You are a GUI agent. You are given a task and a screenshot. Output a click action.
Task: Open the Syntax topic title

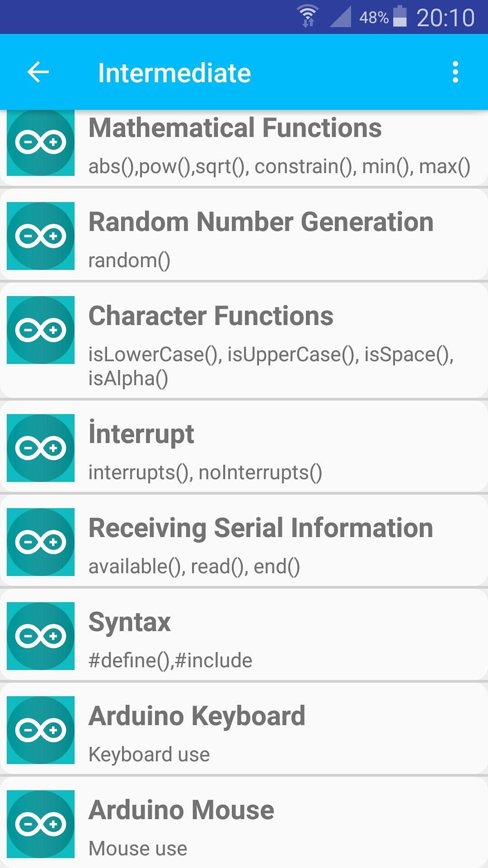(130, 622)
